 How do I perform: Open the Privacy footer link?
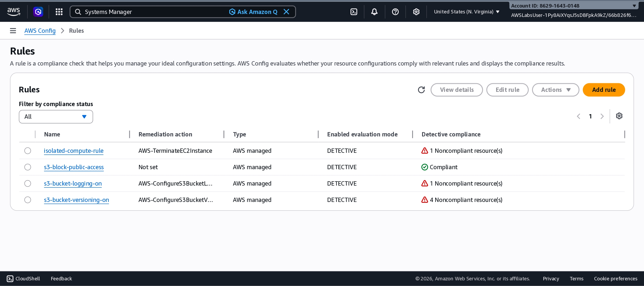coord(551,279)
